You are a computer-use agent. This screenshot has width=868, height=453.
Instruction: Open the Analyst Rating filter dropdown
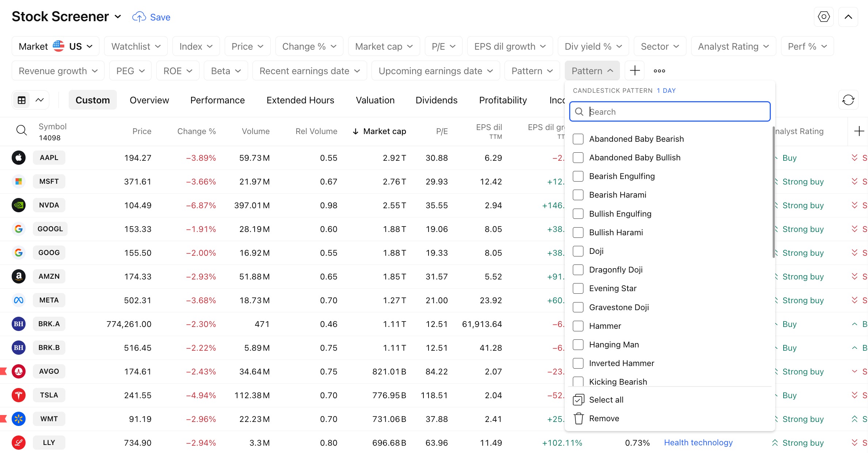click(x=733, y=46)
